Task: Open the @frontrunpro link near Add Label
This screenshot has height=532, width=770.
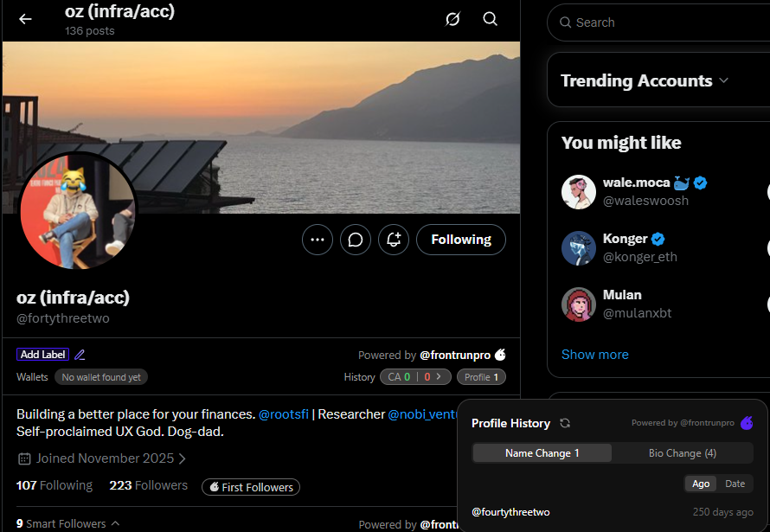Action: (455, 355)
